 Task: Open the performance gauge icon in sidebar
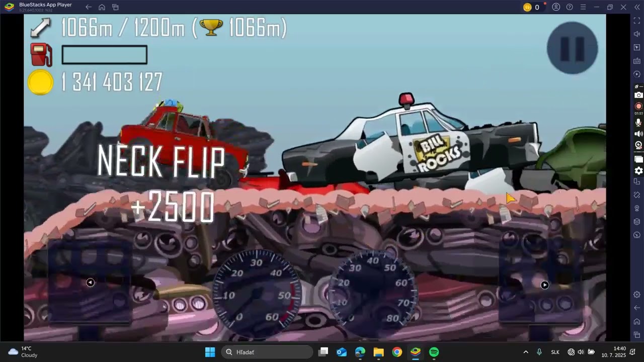637,235
